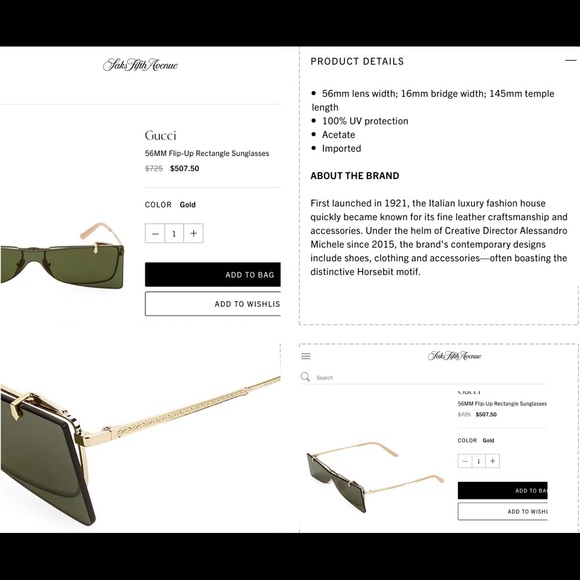Click the Product Details heading
Viewport: 580px width, 580px height.
point(357,61)
